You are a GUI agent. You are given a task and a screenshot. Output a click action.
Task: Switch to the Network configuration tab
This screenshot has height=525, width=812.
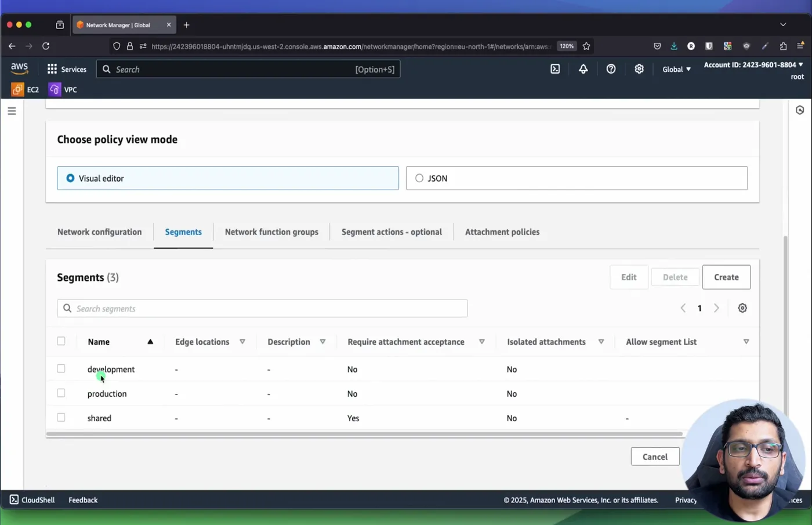99,232
